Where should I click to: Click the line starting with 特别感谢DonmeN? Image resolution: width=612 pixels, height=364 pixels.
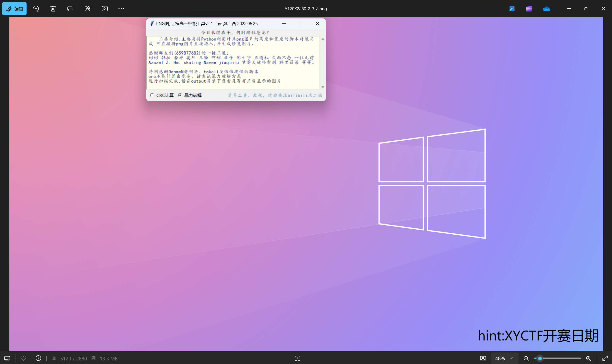[203, 72]
